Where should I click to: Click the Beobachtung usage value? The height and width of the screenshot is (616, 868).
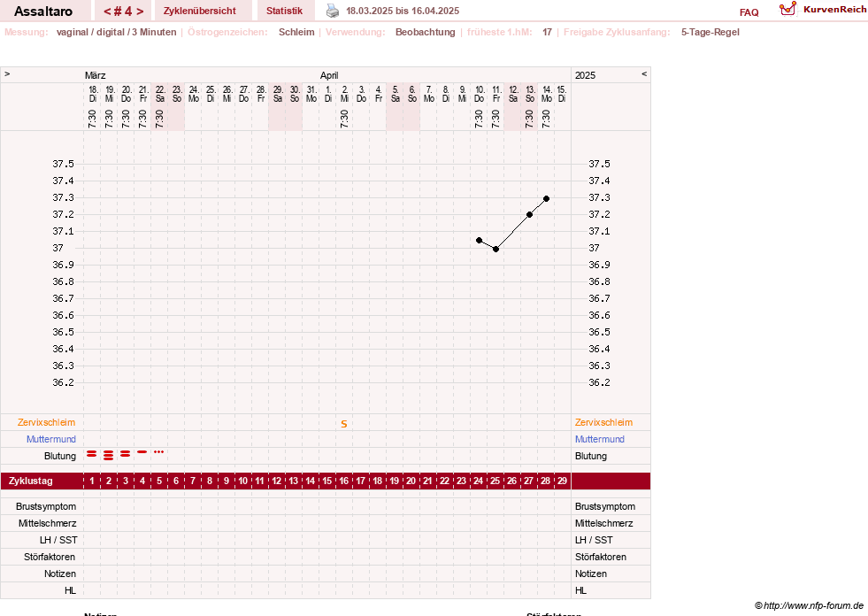coord(425,32)
